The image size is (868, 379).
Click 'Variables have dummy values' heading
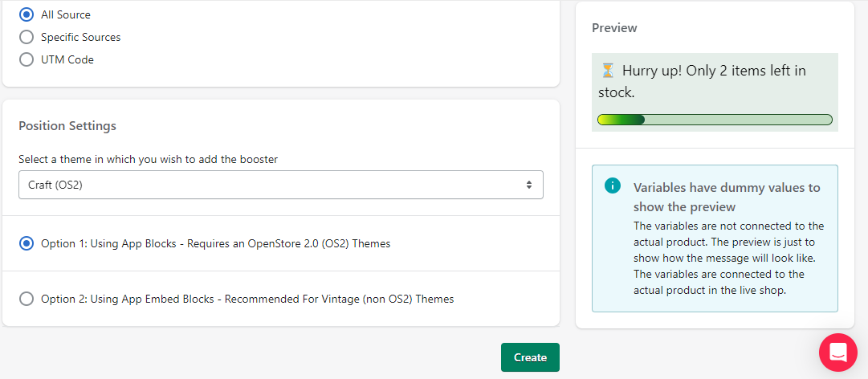tap(727, 197)
